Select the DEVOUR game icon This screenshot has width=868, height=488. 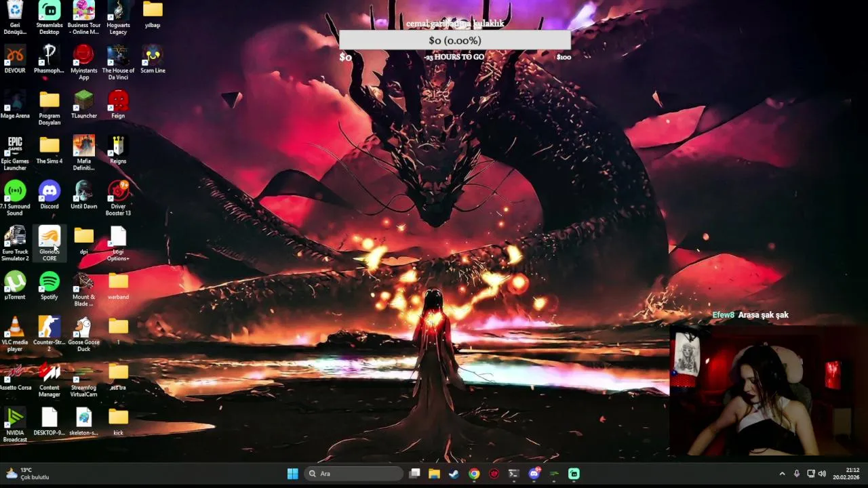coord(15,59)
